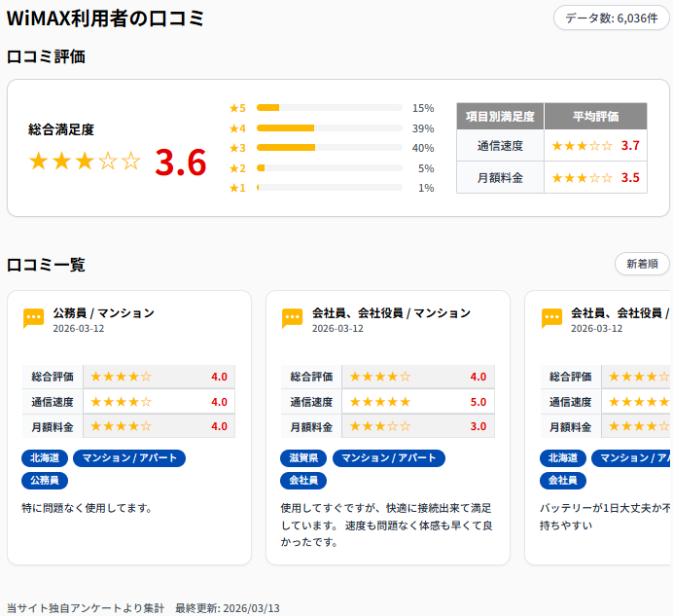Viewport: 673px width, 616px height.
Task: Click the 5% value
Action: (x=426, y=168)
